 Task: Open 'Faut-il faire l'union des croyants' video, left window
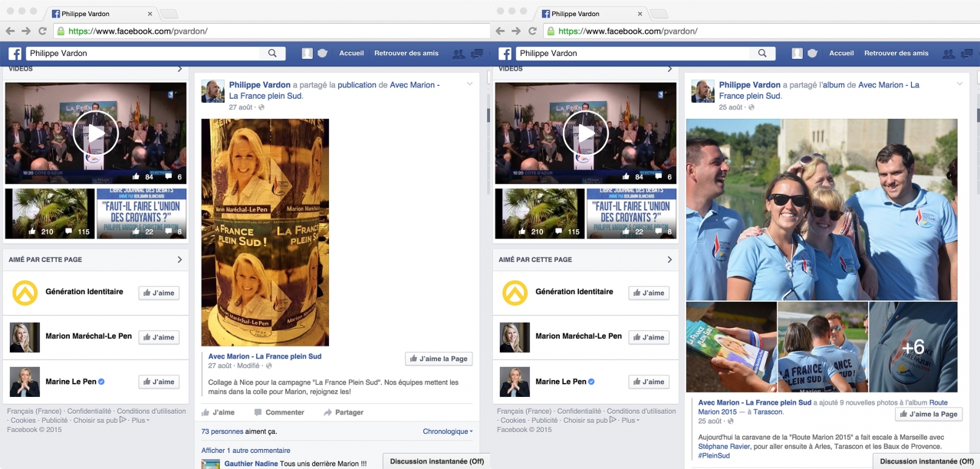tap(141, 214)
